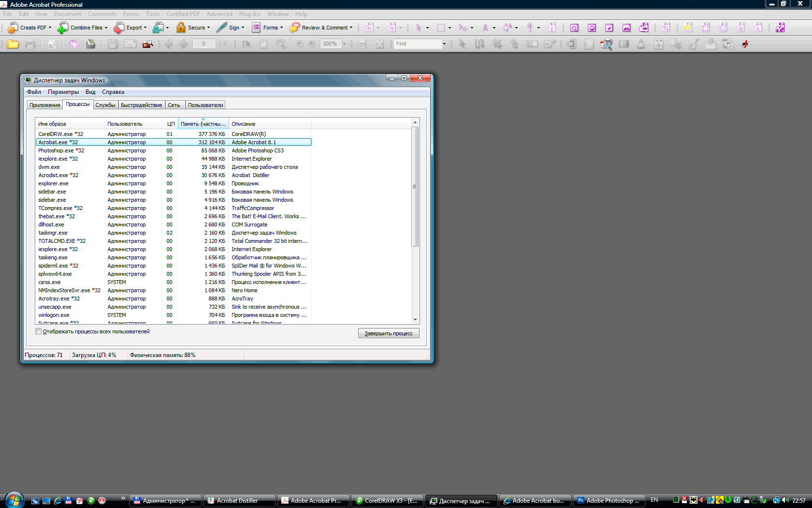
Task: Click the Zoom In plus icon
Action: pos(312,44)
